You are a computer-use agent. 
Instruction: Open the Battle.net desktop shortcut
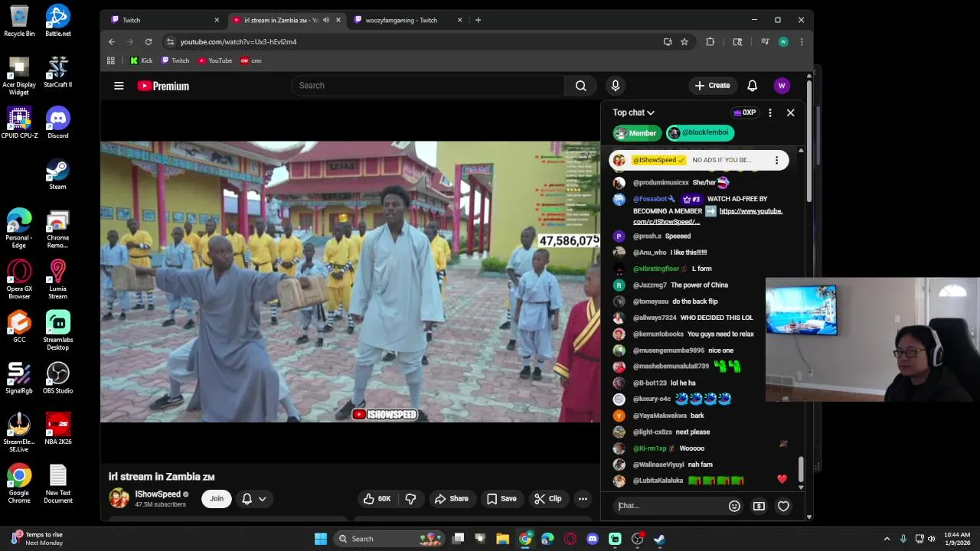58,21
